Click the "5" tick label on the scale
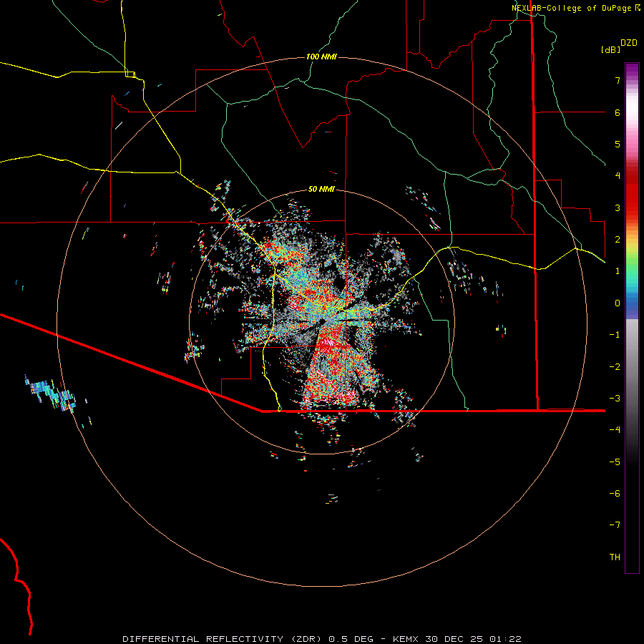 point(618,144)
